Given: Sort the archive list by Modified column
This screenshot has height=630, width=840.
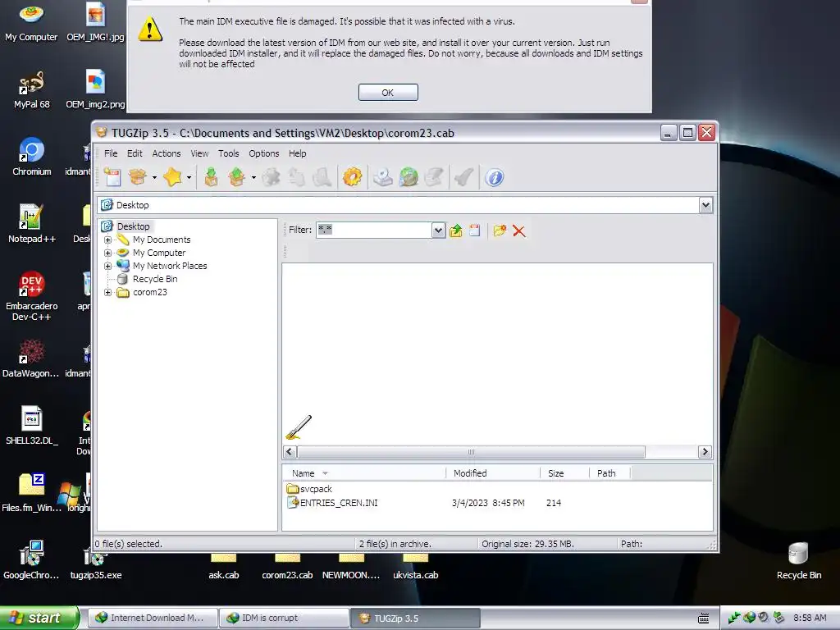Looking at the screenshot, I should click(x=492, y=473).
